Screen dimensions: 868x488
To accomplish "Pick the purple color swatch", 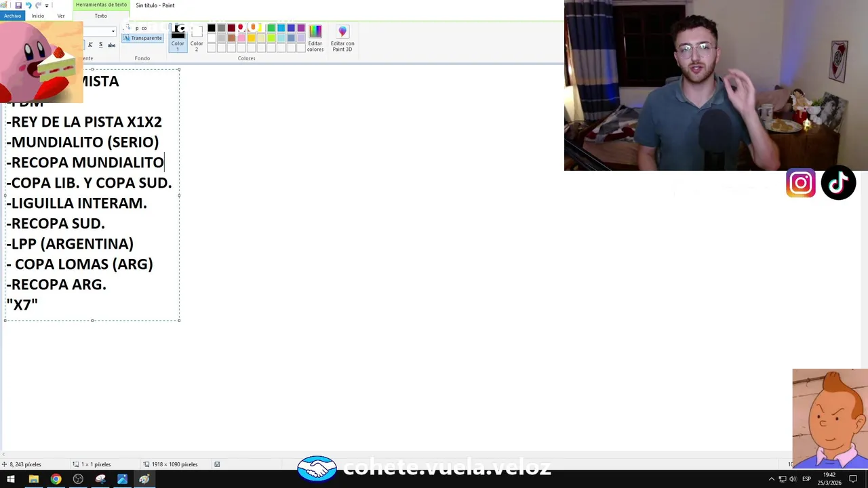I will click(x=301, y=28).
